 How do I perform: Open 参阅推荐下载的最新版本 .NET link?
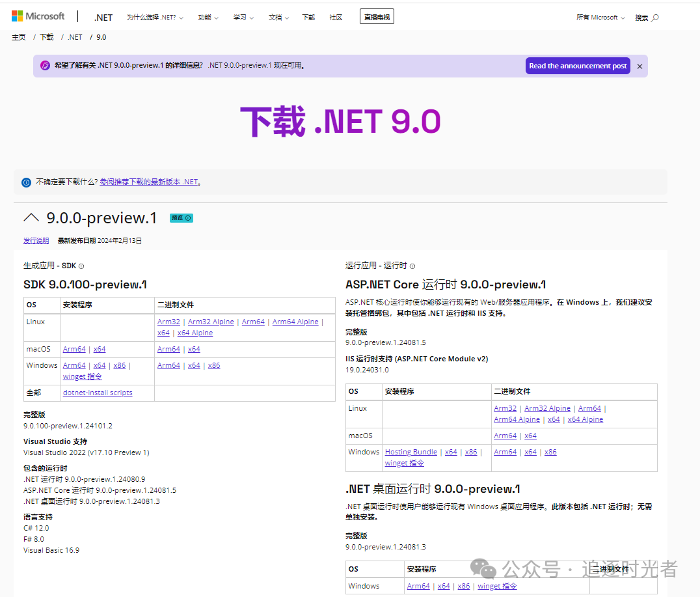click(x=149, y=182)
